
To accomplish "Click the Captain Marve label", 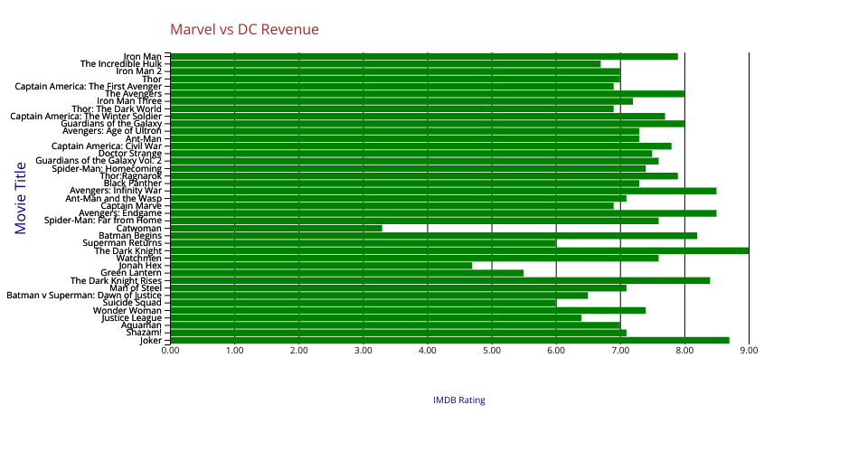I will tap(131, 206).
